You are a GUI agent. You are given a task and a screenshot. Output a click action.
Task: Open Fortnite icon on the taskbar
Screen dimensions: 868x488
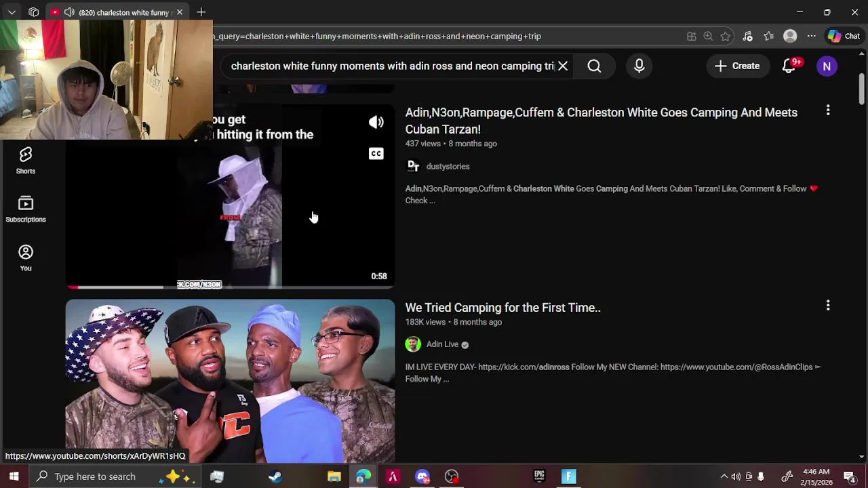coord(569,476)
